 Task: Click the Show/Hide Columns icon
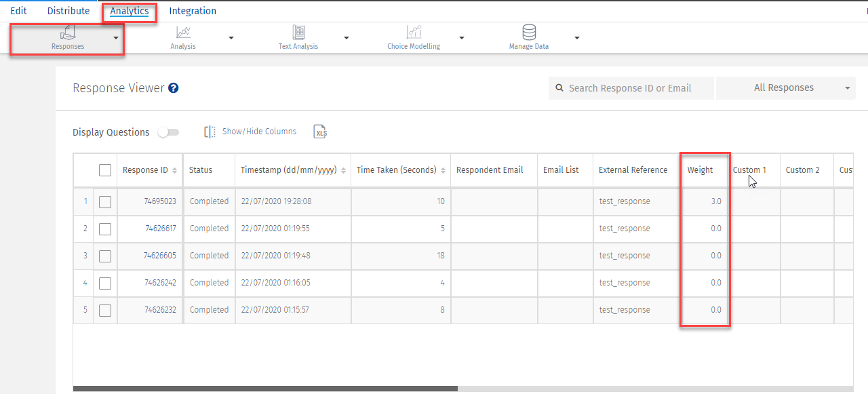tap(210, 132)
